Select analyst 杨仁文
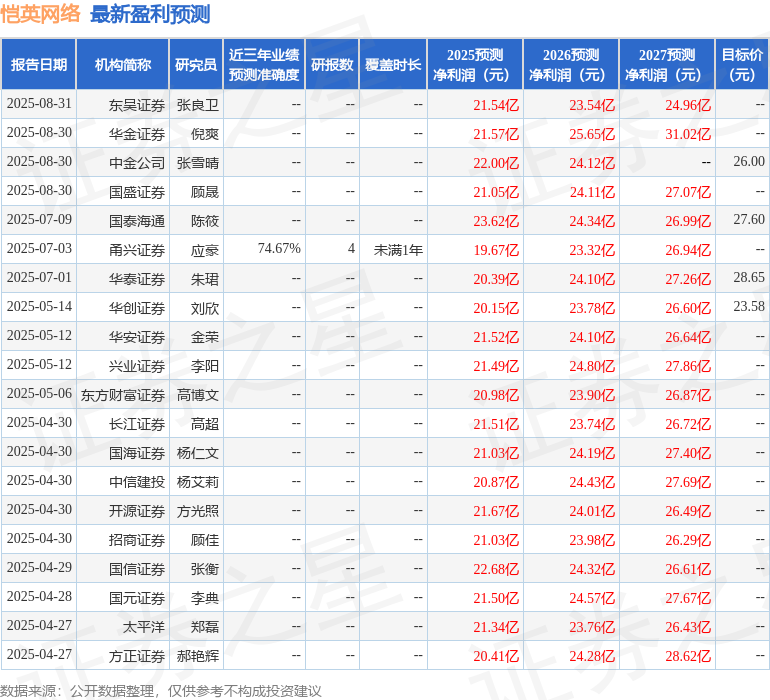Viewport: 770px width, 700px height. click(197, 453)
